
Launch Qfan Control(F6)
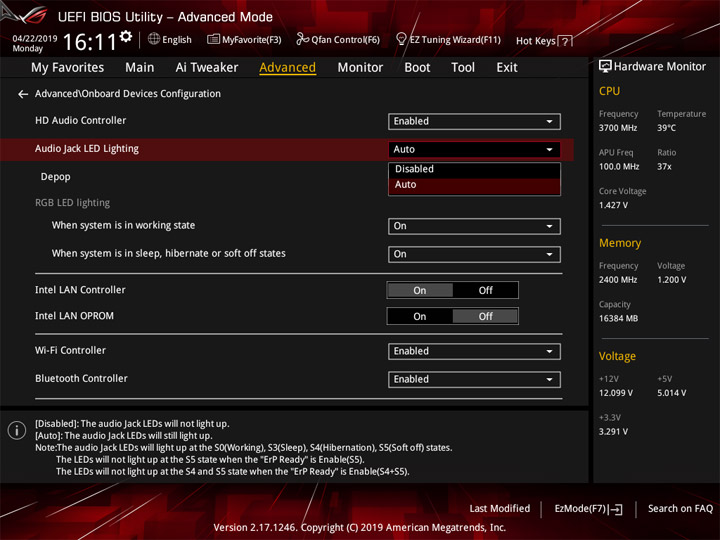pos(338,40)
